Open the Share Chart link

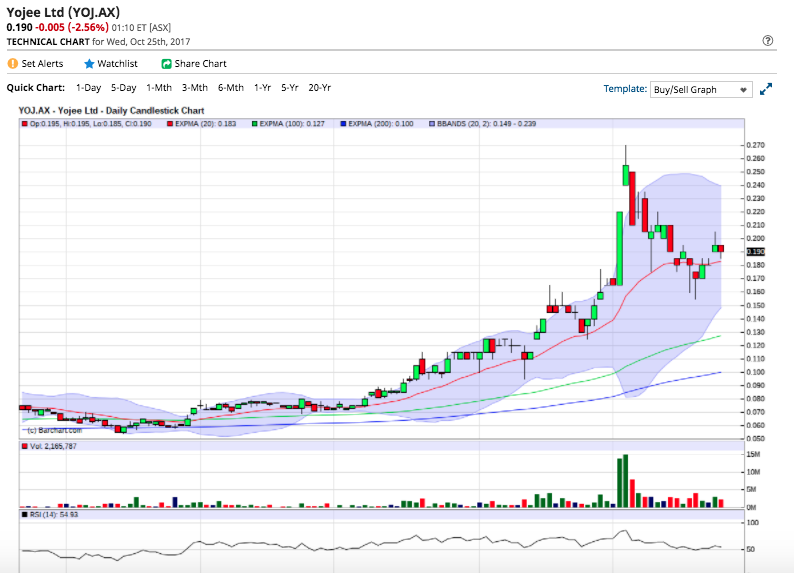(x=201, y=64)
